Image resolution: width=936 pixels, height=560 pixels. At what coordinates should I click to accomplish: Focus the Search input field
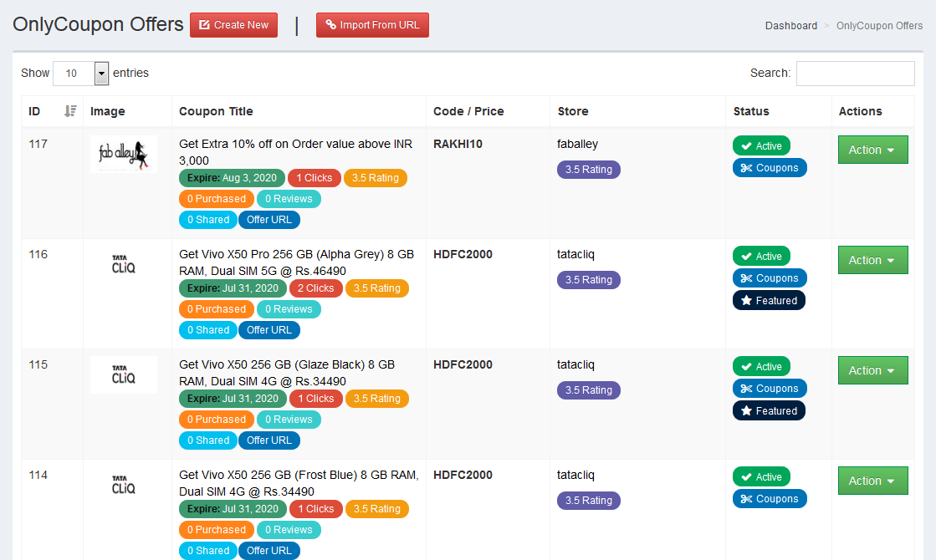tap(856, 74)
